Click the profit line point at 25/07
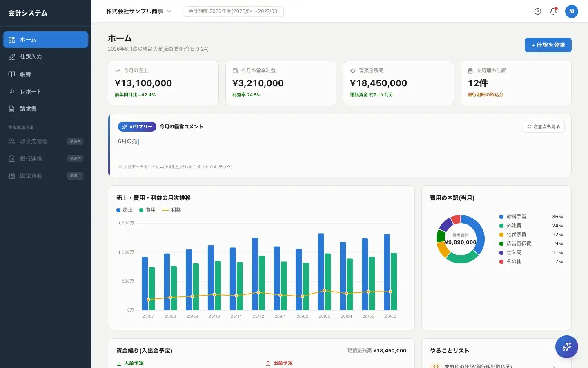Viewport: 588px width, 368px height. tap(148, 300)
